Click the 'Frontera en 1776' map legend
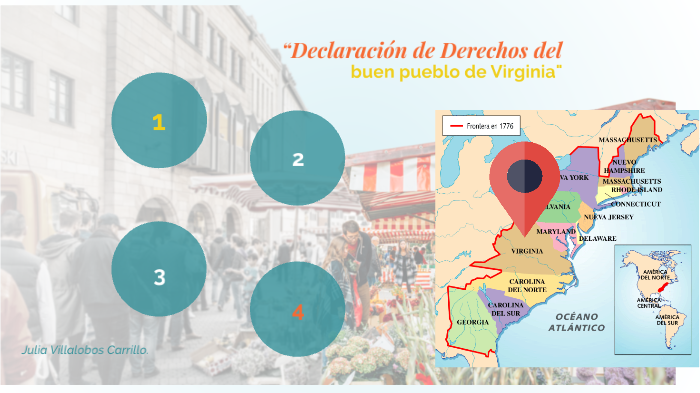 [x=481, y=126]
